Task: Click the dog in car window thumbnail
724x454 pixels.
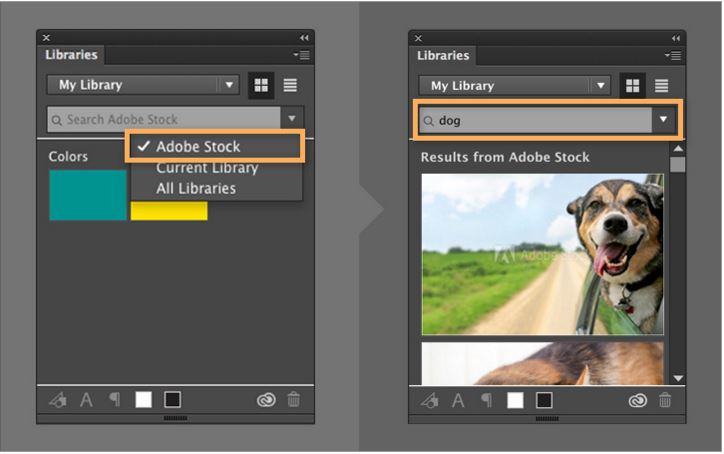Action: pos(541,254)
